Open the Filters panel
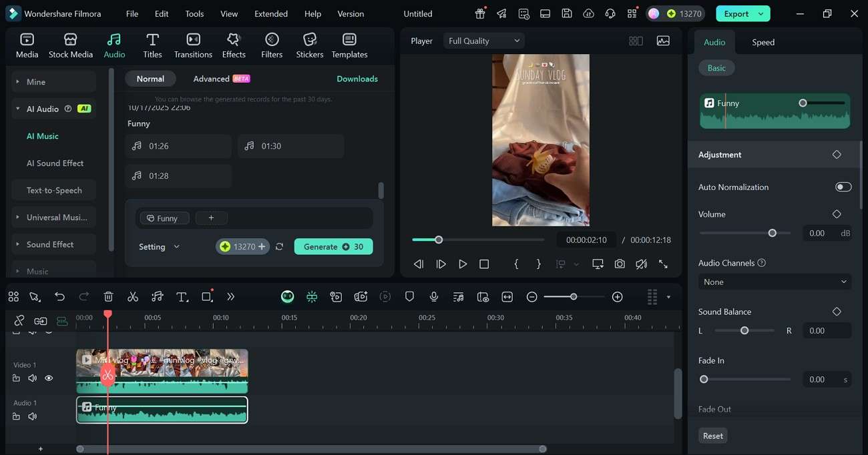 (272, 45)
